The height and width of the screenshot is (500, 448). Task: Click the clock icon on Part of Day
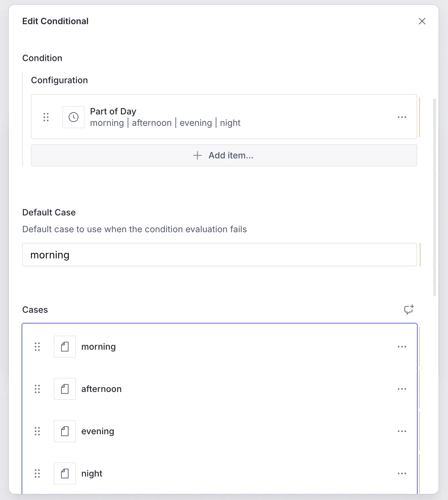73,117
